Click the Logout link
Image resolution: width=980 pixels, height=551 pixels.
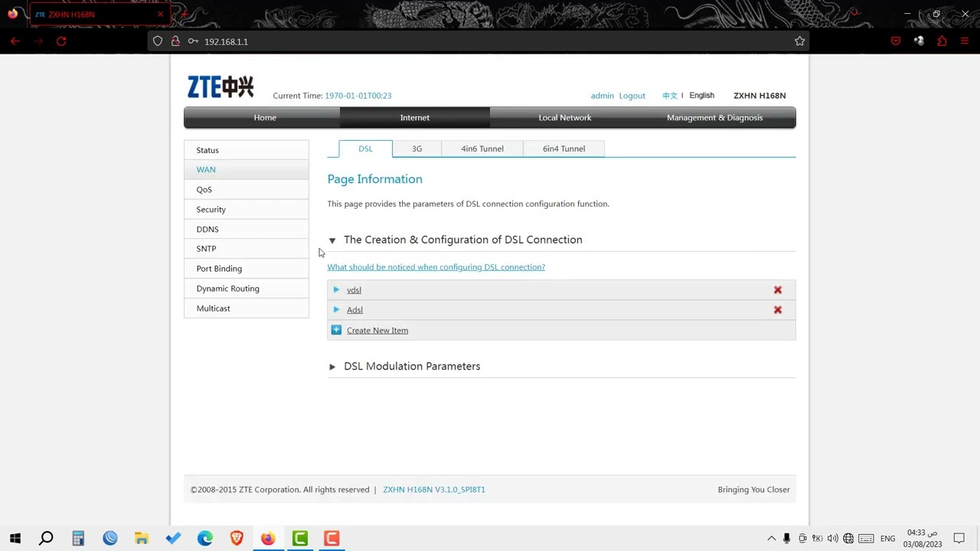click(632, 96)
